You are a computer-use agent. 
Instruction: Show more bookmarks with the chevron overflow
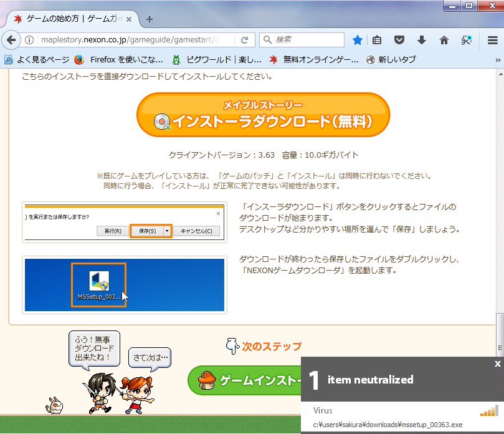pyautogui.click(x=498, y=60)
